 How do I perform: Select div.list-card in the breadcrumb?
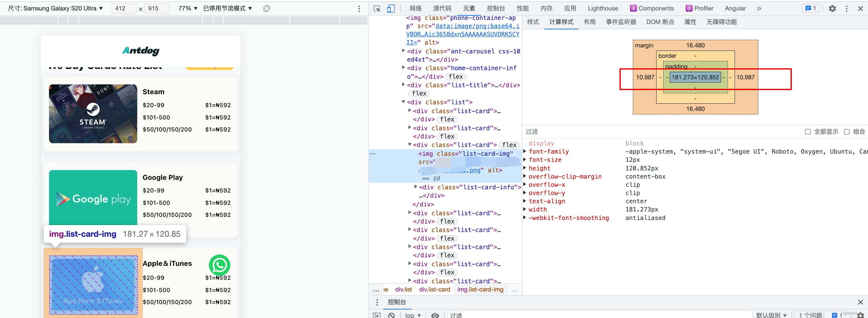click(434, 290)
